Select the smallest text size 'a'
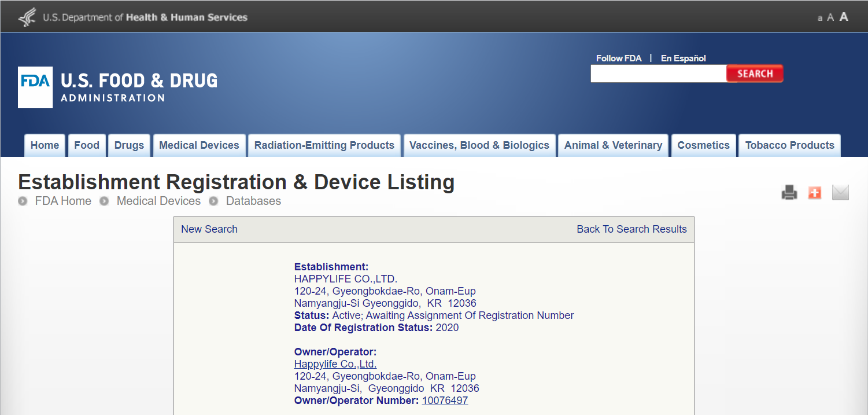The image size is (868, 415). tap(820, 18)
